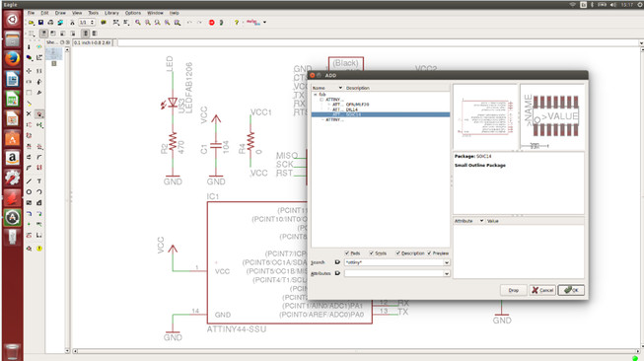Open the View menu

point(77,13)
